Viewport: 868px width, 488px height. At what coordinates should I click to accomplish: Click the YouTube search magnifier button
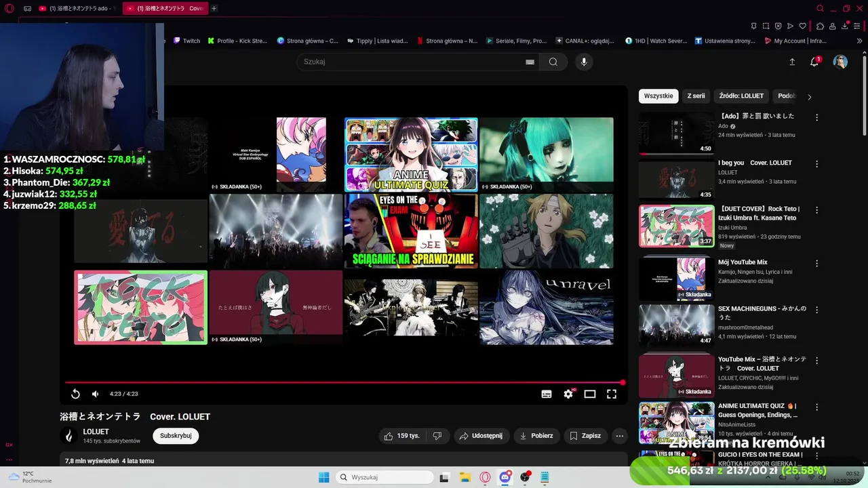(x=553, y=62)
